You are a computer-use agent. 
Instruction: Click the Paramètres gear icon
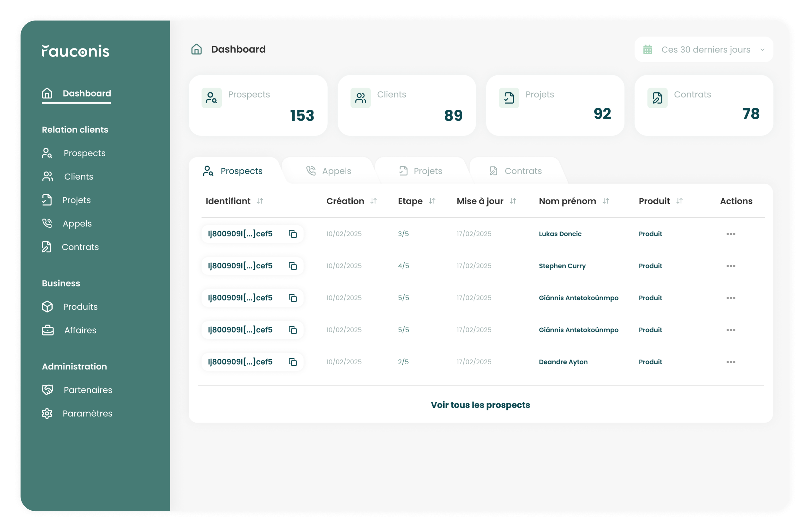47,413
